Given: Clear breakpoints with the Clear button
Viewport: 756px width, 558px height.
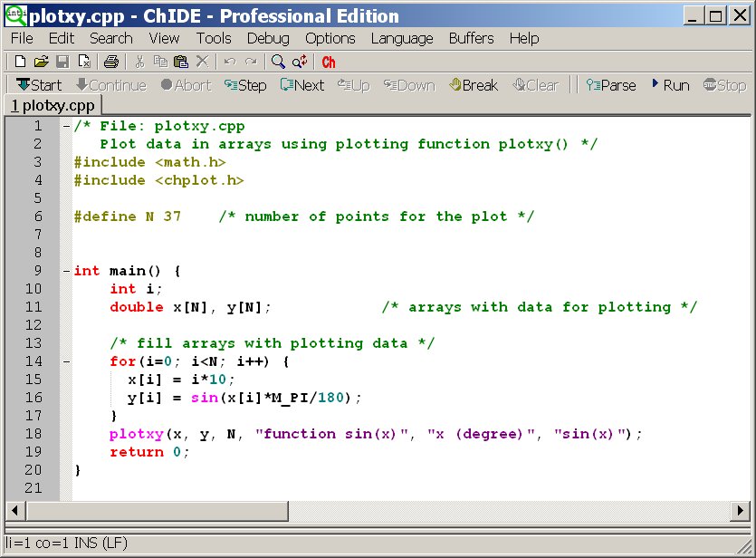Looking at the screenshot, I should click(x=535, y=85).
